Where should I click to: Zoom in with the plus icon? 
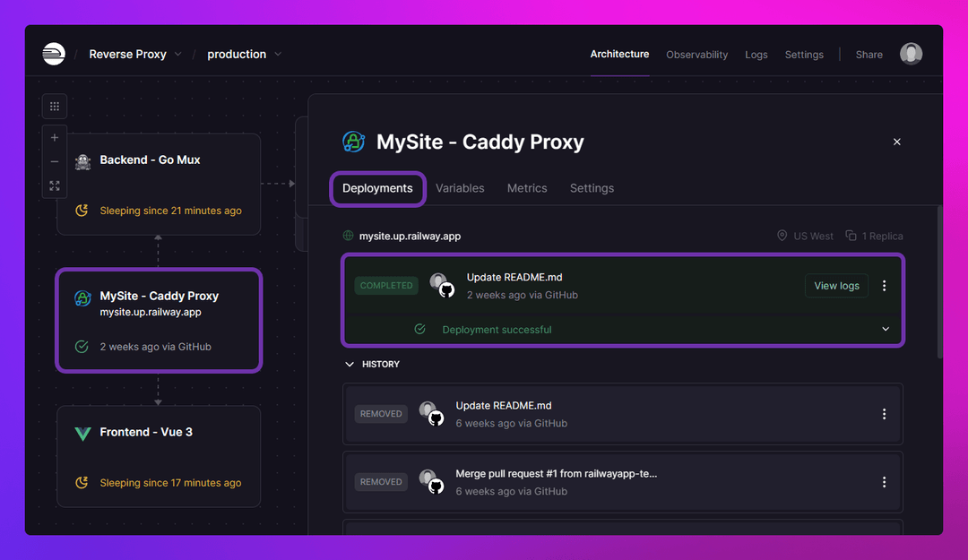[x=55, y=138]
